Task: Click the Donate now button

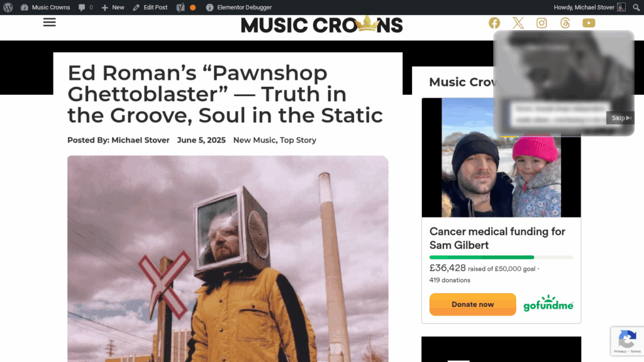Action: click(x=472, y=304)
